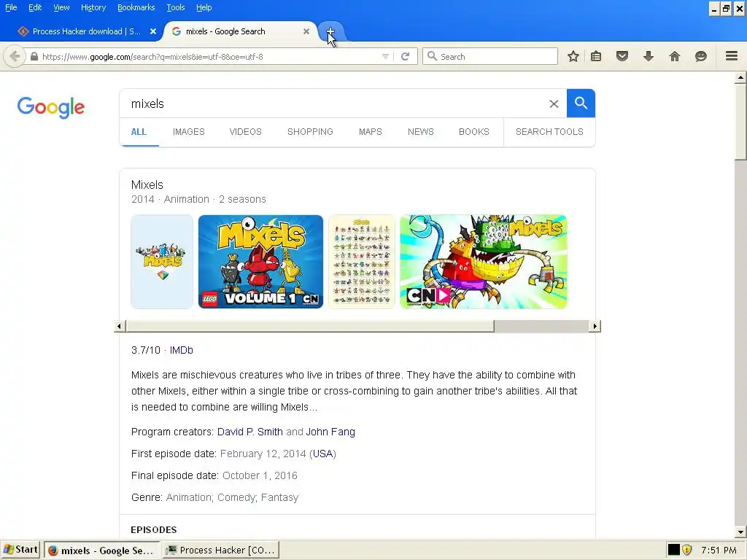Submit search with blue magnifier button
The width and height of the screenshot is (747, 560).
click(581, 104)
